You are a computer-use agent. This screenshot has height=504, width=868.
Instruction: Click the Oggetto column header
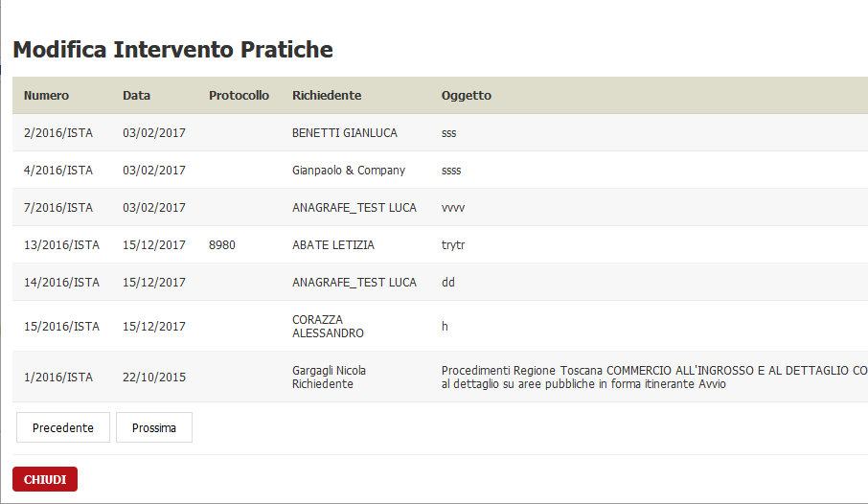pyautogui.click(x=466, y=96)
